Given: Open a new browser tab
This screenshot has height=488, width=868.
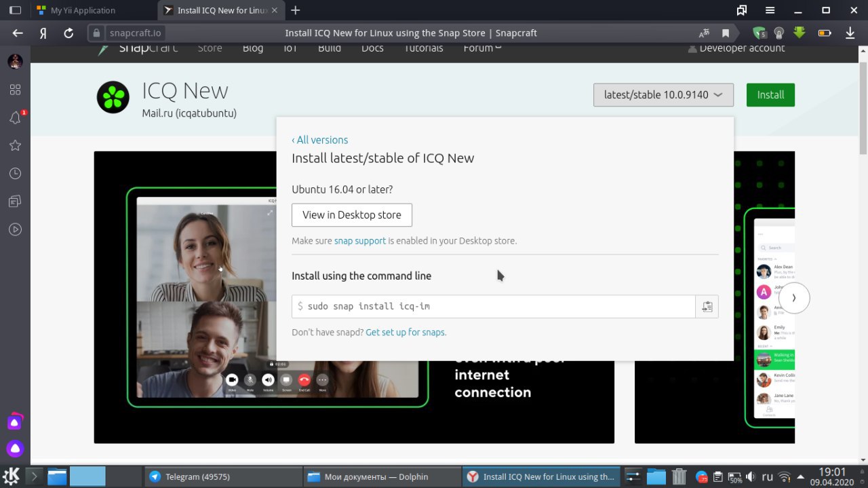Looking at the screenshot, I should tap(295, 10).
